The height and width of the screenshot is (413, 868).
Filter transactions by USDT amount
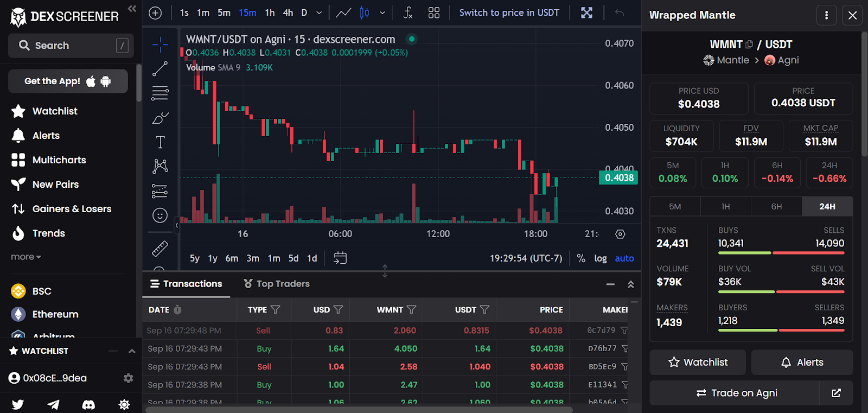tap(485, 309)
